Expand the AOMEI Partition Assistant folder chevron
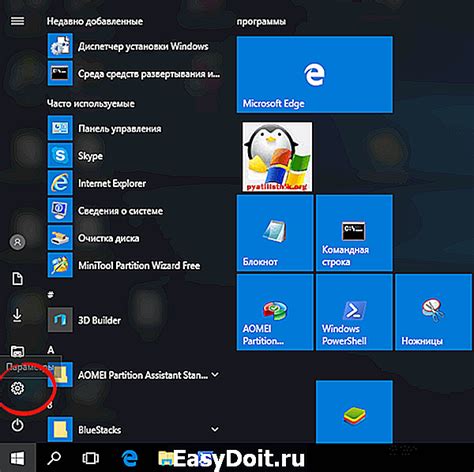Image resolution: width=474 pixels, height=472 pixels. [215, 375]
